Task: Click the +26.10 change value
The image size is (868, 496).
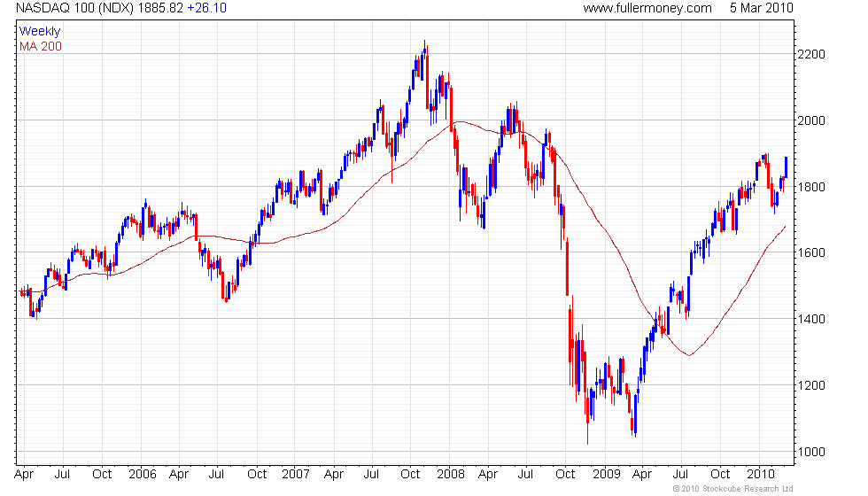Action: pos(206,8)
